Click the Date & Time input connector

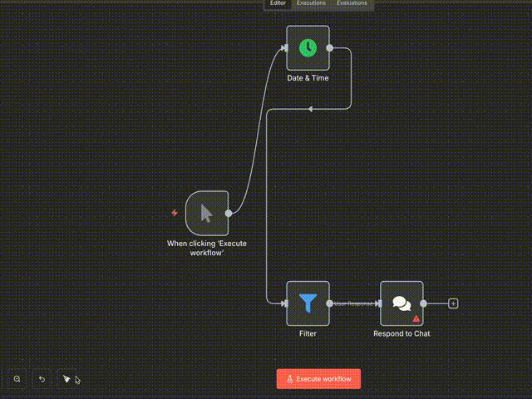[x=285, y=47]
